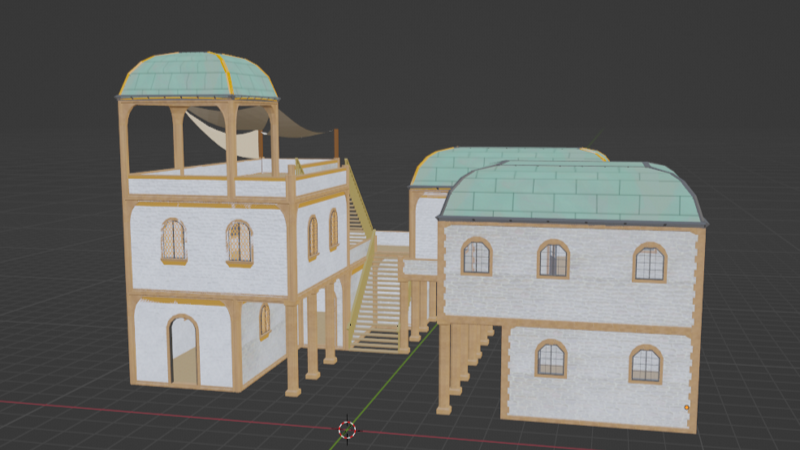The height and width of the screenshot is (450, 800).
Task: Click the arched doorway on the tower's ground floor
Action: click(183, 350)
